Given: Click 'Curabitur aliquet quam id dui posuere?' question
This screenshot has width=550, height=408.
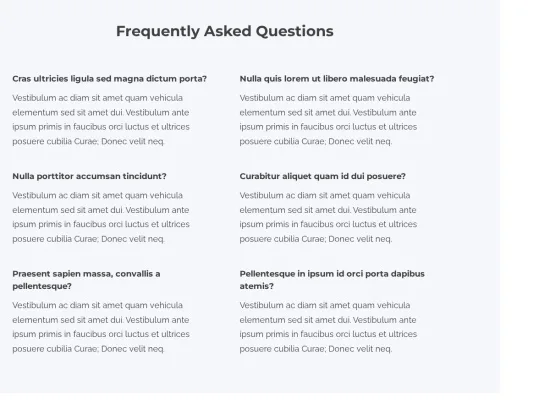Looking at the screenshot, I should 322,176.
